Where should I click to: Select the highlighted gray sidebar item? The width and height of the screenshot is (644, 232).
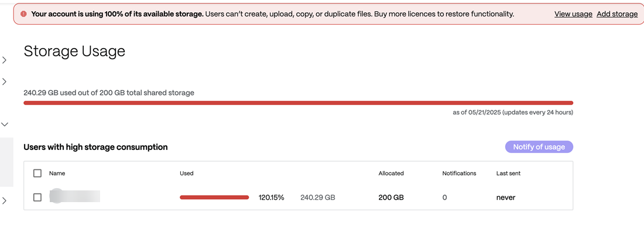[6, 162]
